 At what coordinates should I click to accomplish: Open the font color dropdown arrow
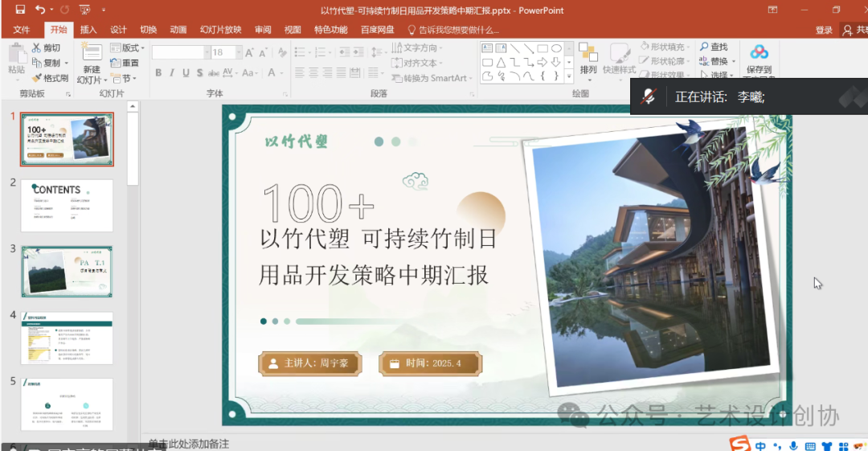(282, 73)
